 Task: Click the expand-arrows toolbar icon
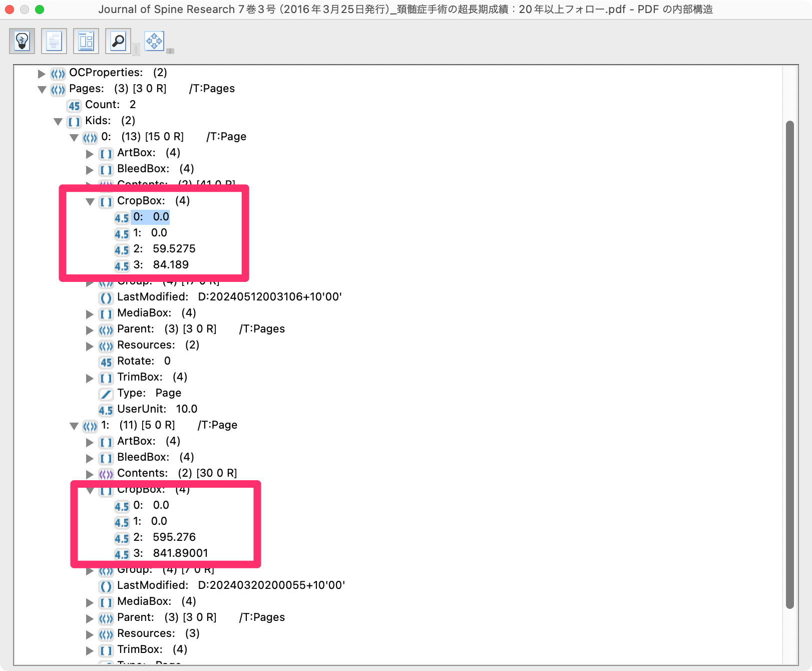154,41
